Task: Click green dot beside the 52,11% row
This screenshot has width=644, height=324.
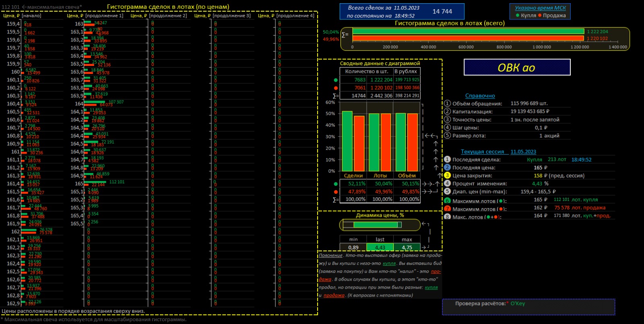Action: [x=336, y=184]
